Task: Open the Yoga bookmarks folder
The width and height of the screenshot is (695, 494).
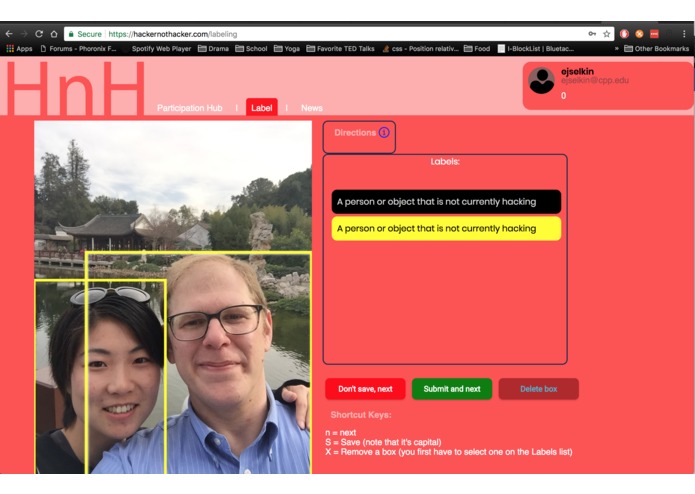Action: (287, 49)
